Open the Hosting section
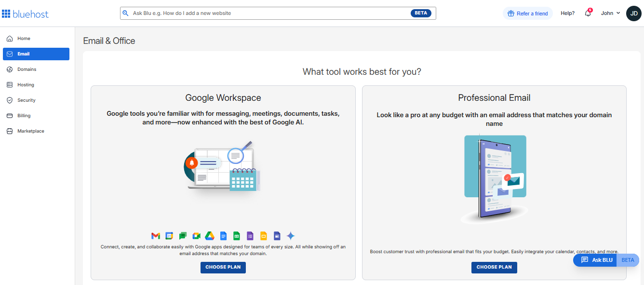The width and height of the screenshot is (644, 285). click(27, 84)
